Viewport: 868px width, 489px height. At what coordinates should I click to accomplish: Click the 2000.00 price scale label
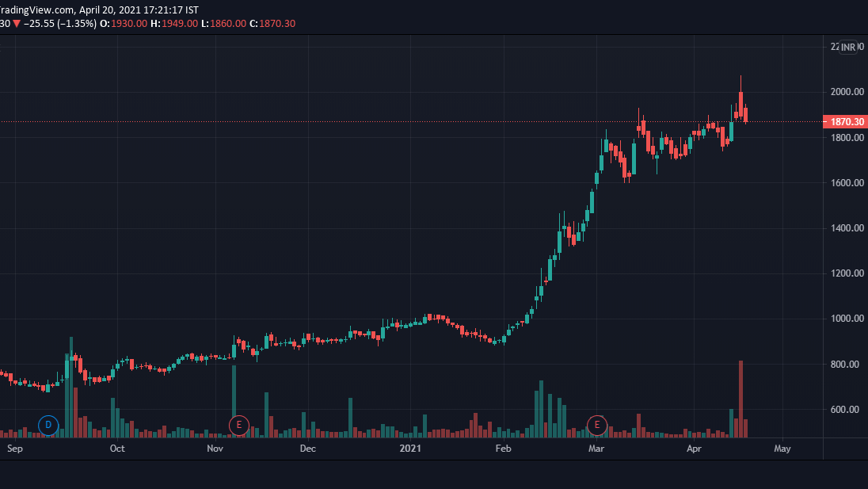point(846,92)
